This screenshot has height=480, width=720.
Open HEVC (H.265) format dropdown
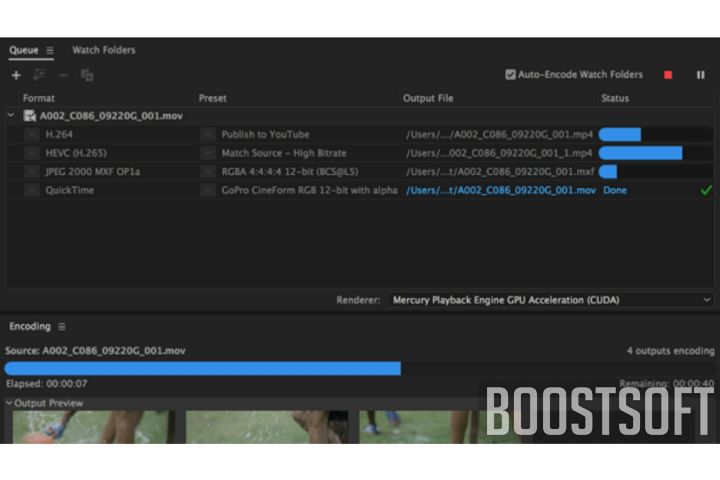pyautogui.click(x=32, y=153)
